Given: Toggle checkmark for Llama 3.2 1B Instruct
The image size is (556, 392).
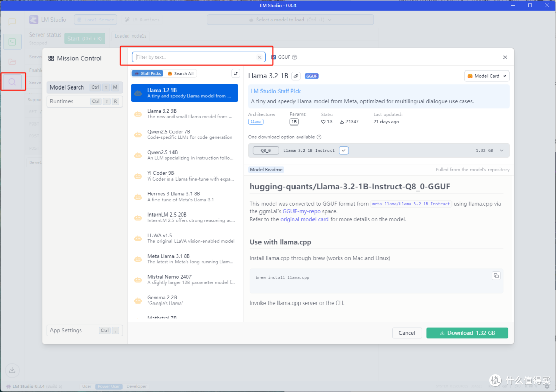Looking at the screenshot, I should pyautogui.click(x=344, y=150).
